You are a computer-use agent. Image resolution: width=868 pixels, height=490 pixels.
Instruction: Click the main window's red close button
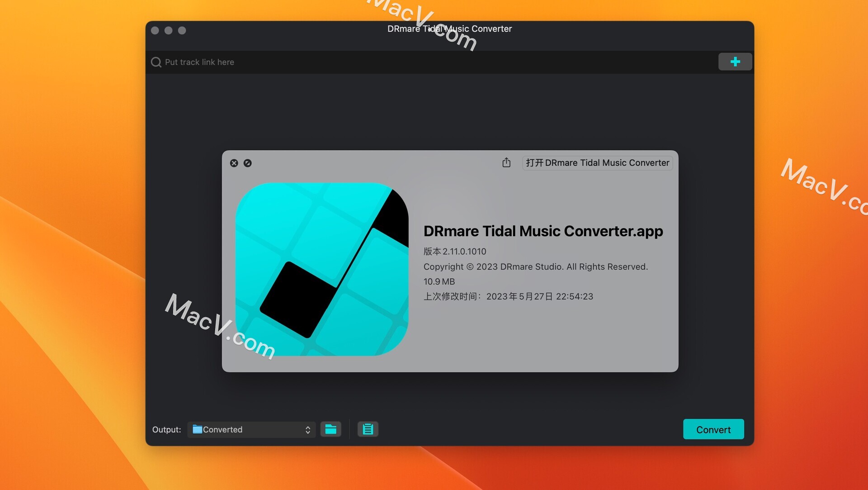coord(155,30)
